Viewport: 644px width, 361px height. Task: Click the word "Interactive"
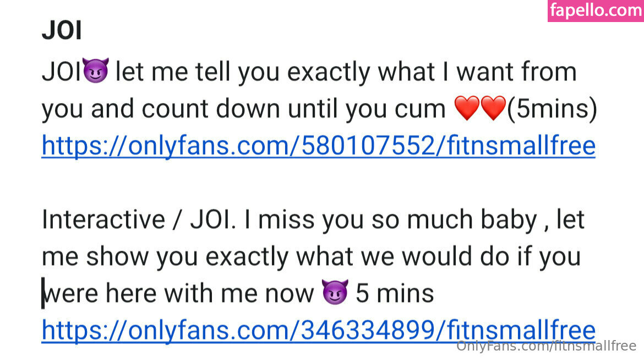[x=103, y=219]
